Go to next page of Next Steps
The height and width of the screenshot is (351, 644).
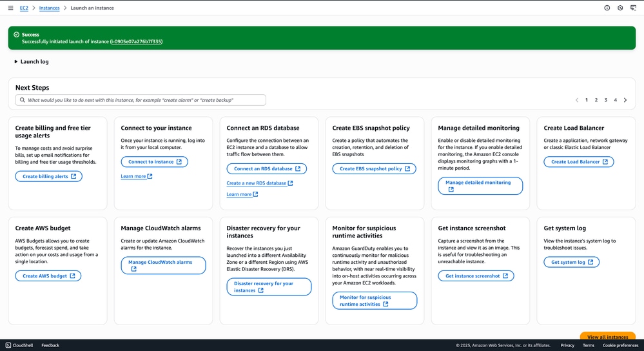(x=625, y=100)
